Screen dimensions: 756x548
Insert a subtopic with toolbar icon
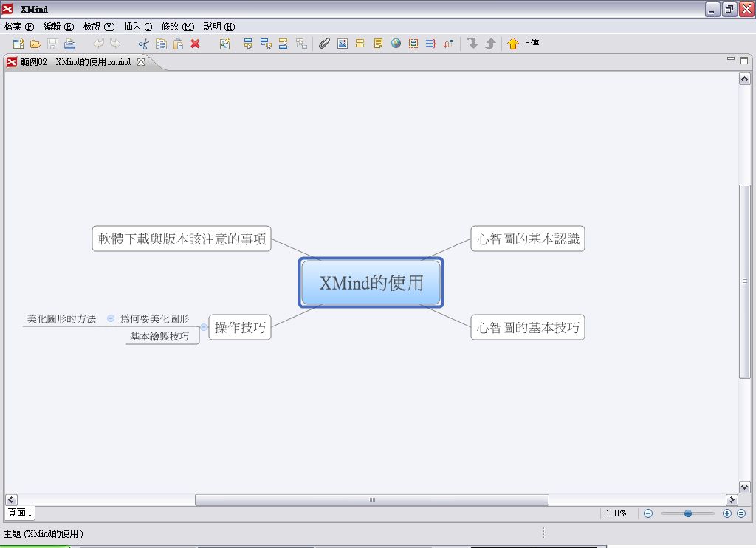(266, 44)
